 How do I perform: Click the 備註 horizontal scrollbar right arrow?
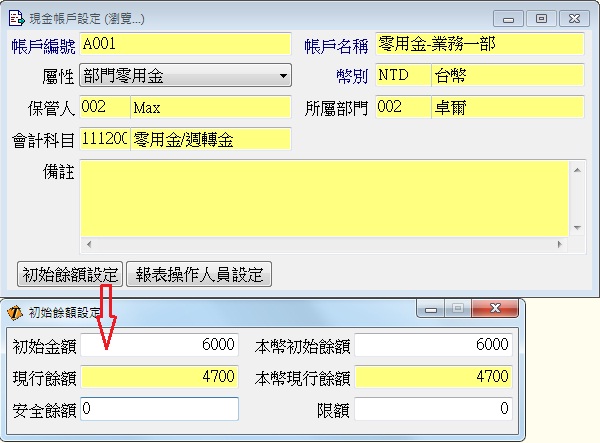(x=559, y=244)
